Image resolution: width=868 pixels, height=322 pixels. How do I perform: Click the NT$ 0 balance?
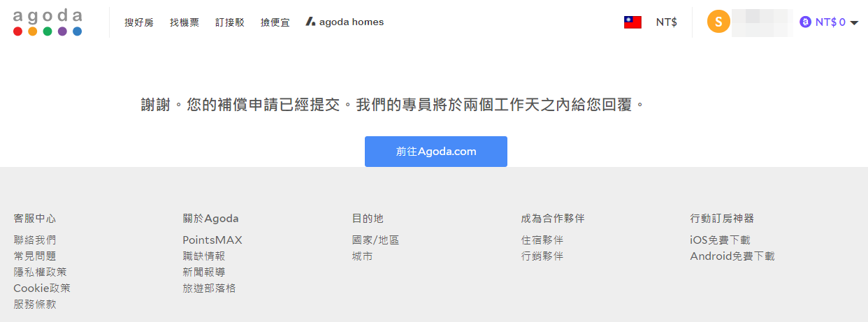pos(830,22)
